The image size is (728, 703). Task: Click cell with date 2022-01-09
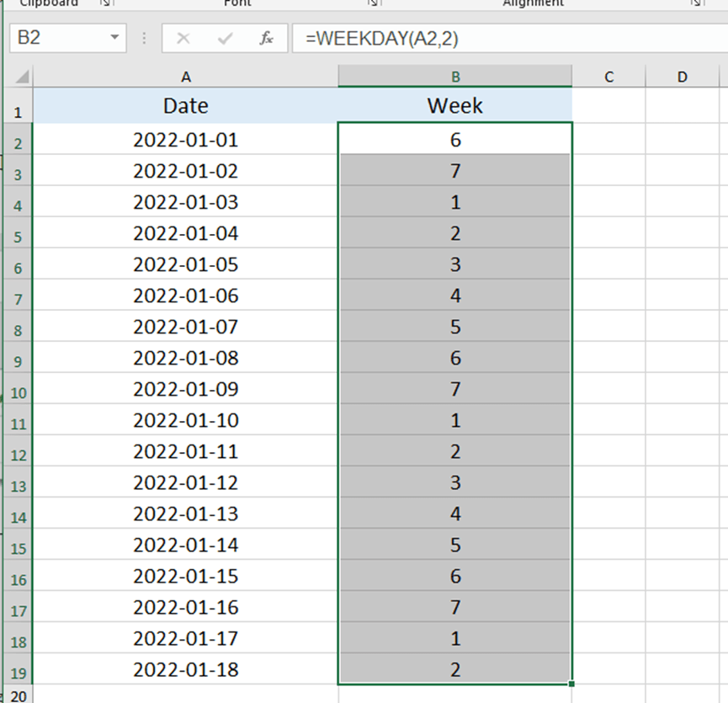[x=186, y=389]
